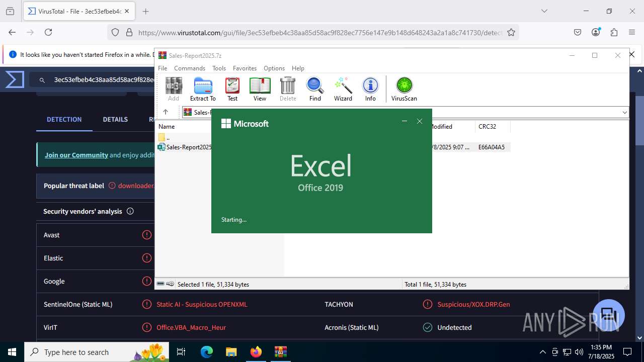
Task: Expand the WinRAR path dropdown
Action: tap(624, 113)
